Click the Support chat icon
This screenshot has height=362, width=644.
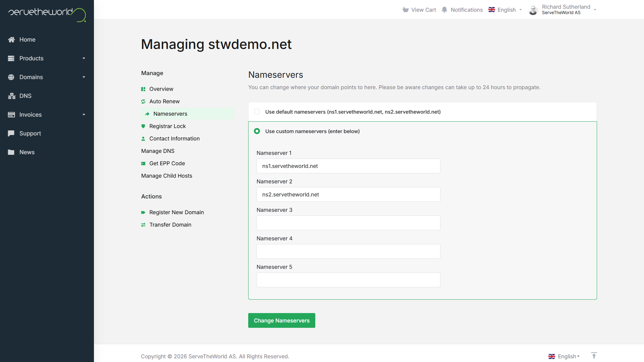click(x=11, y=133)
